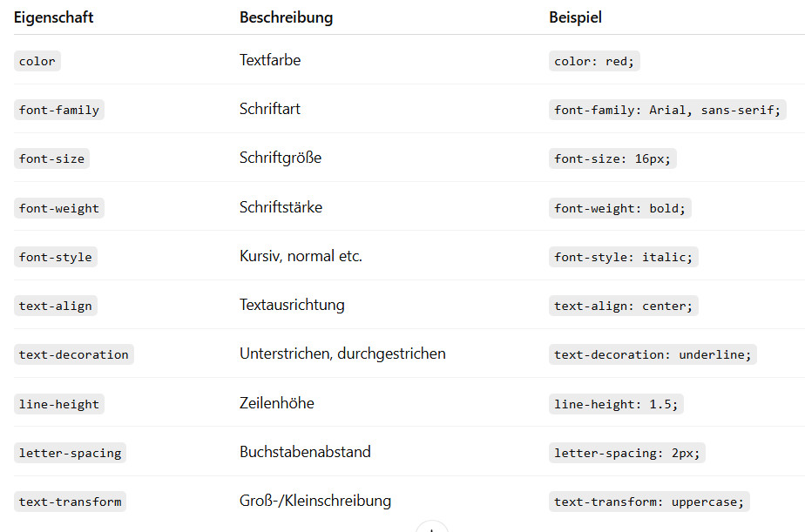Click the scroll-down arrow button at bottom
Viewport: 805px width, 532px height.
pos(432,528)
